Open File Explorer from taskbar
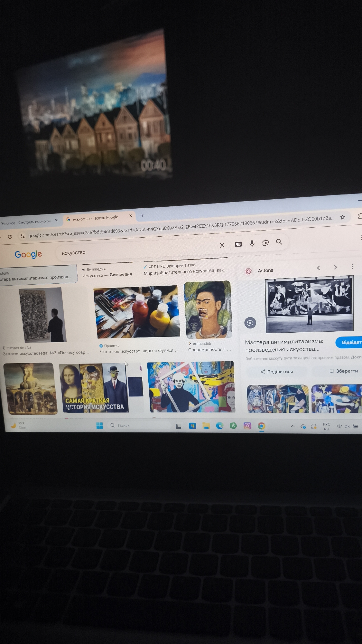Viewport: 362px width, 644px height. (206, 426)
